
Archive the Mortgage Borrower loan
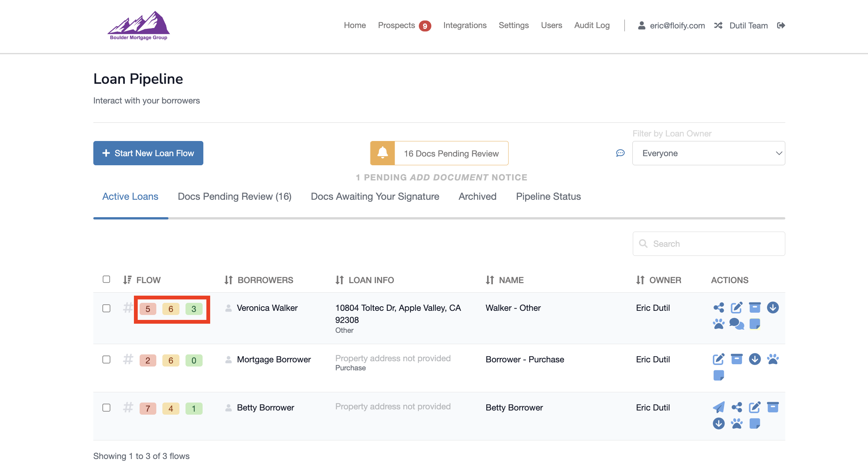click(736, 359)
